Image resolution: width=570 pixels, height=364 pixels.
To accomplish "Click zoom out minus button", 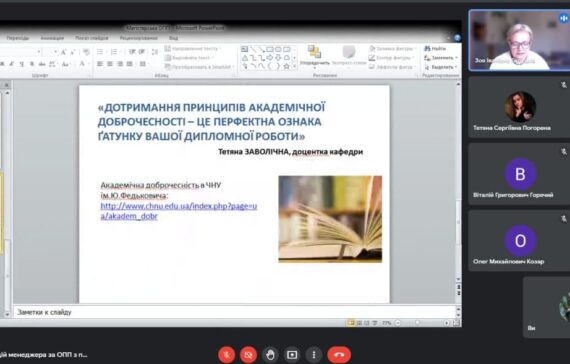I will pos(398,323).
